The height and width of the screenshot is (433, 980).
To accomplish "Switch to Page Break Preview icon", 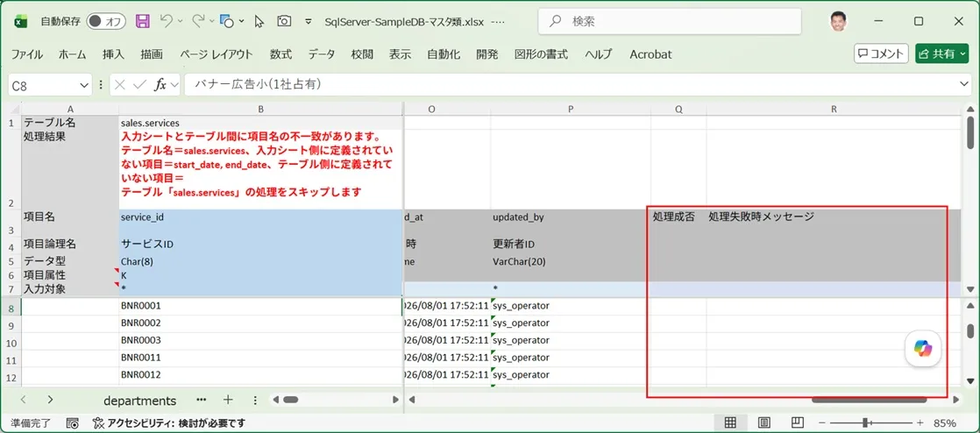I will (x=797, y=423).
